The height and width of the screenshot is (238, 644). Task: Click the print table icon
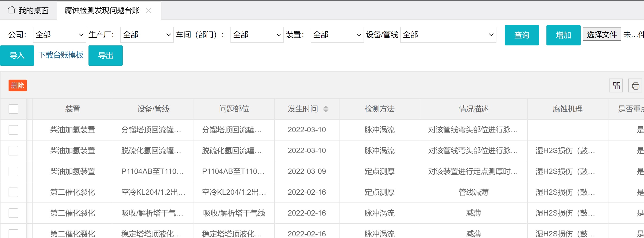coord(635,86)
